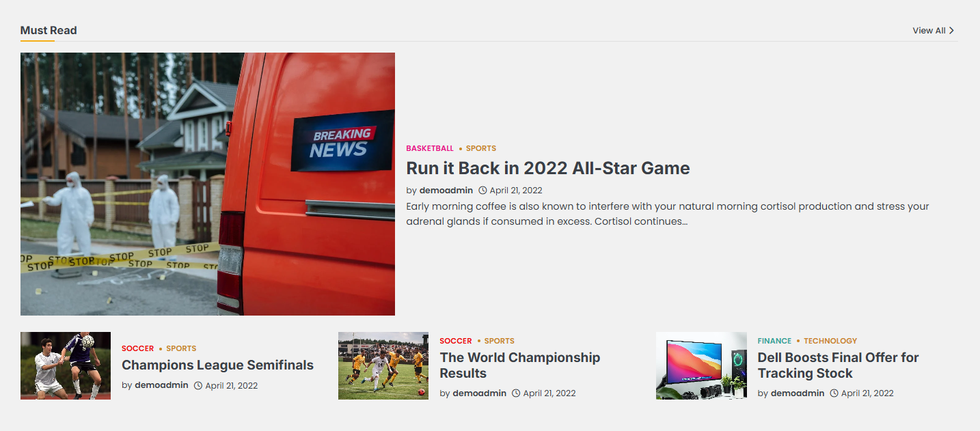
Task: Open the Champions League Semifinals thumbnail
Action: tap(66, 365)
